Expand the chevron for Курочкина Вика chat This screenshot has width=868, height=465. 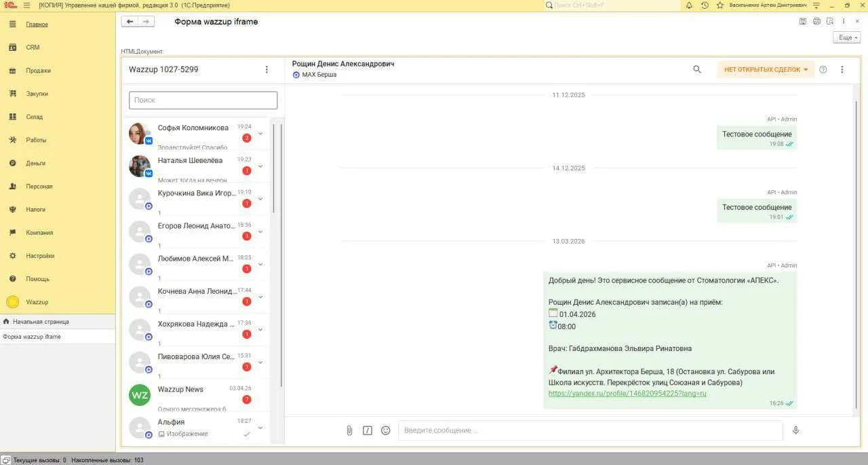tap(260, 199)
